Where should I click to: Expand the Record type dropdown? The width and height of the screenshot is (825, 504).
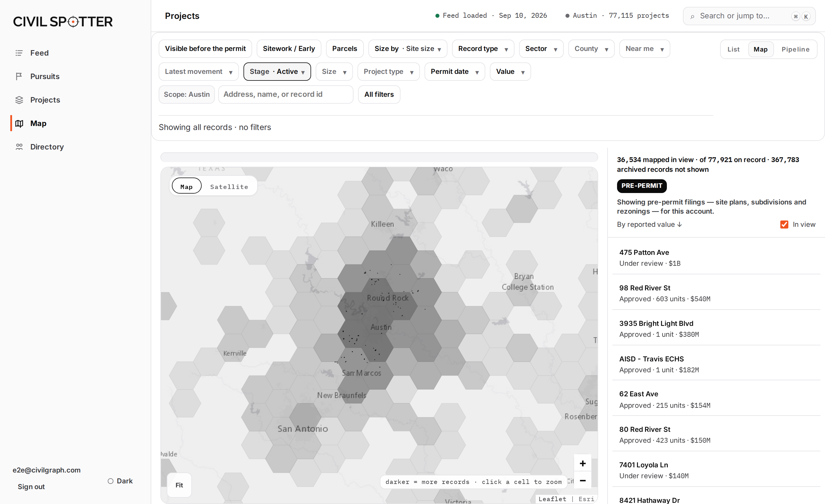tap(483, 49)
